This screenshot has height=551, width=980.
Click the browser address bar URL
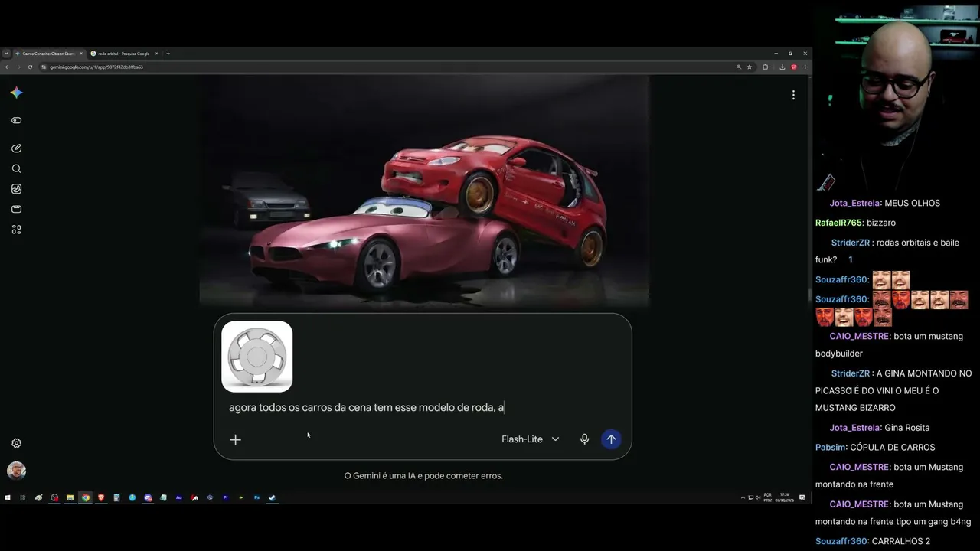click(96, 67)
